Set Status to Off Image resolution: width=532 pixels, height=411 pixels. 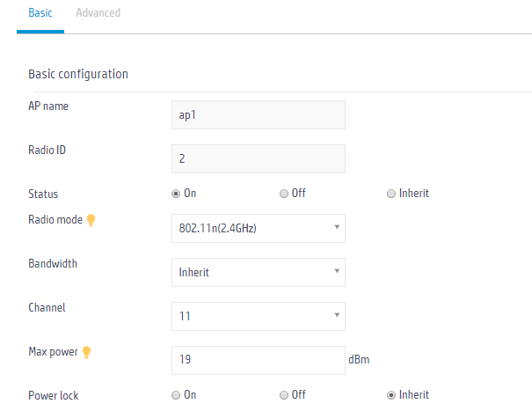point(284,194)
